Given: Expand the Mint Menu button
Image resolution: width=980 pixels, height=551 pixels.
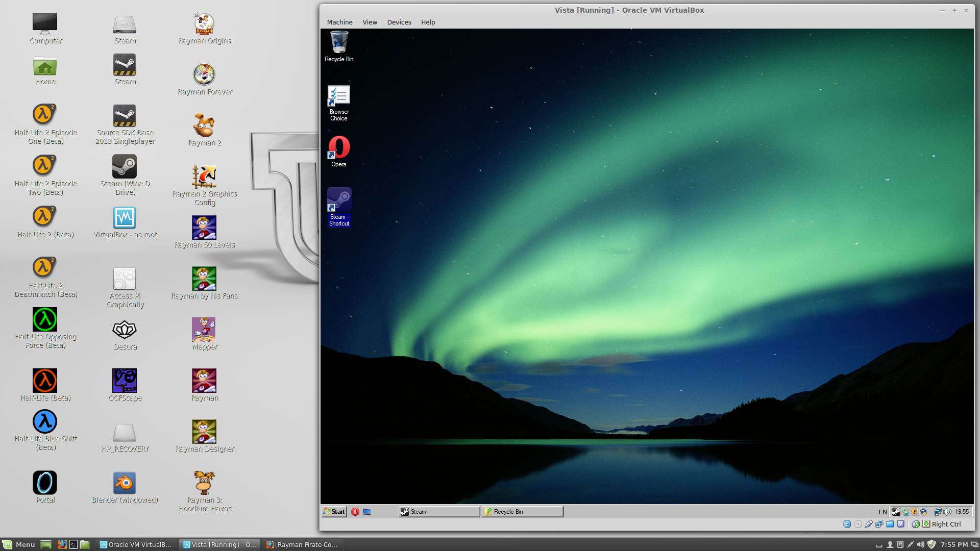Looking at the screenshot, I should tap(19, 544).
